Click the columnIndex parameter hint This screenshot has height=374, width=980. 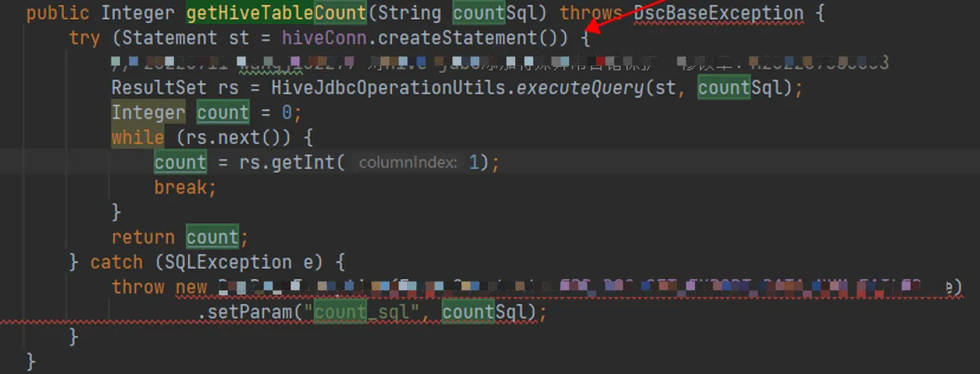click(x=407, y=163)
